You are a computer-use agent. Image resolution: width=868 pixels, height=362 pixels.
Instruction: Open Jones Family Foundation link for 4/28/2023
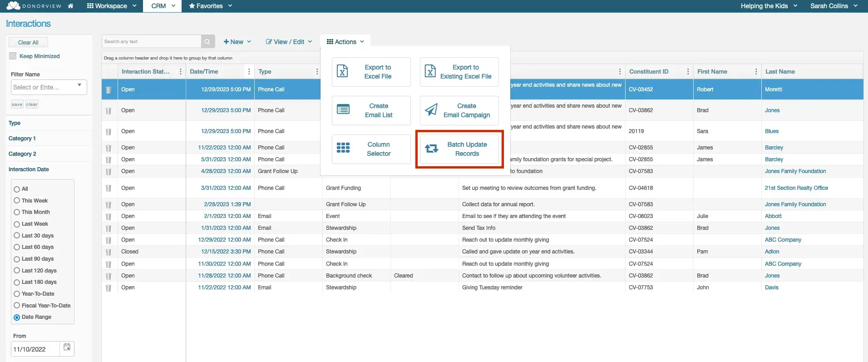point(795,171)
